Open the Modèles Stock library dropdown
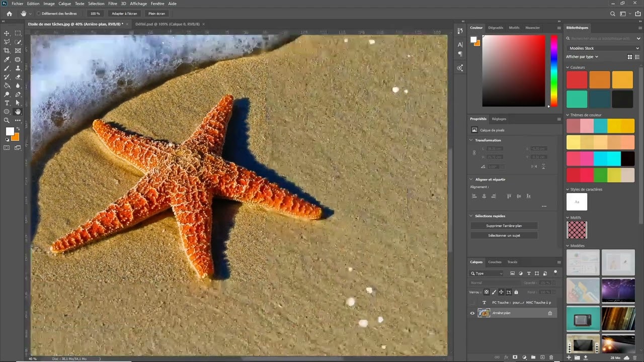The image size is (644, 362). 603,48
